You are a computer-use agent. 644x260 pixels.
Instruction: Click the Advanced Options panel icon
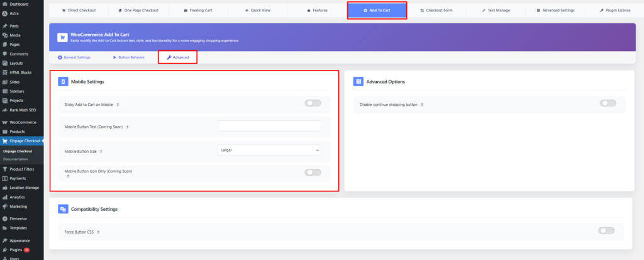click(358, 82)
